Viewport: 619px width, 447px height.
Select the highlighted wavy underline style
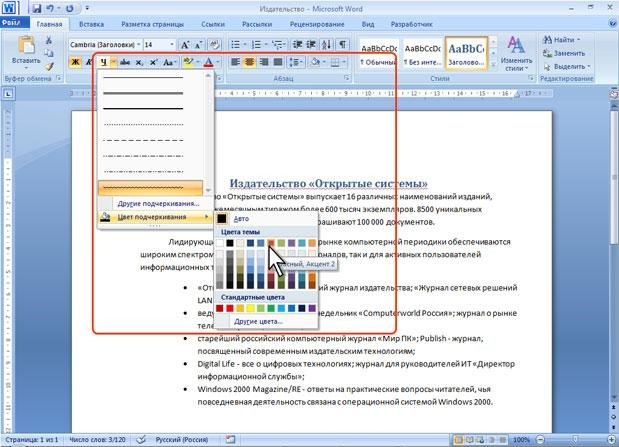pos(150,188)
